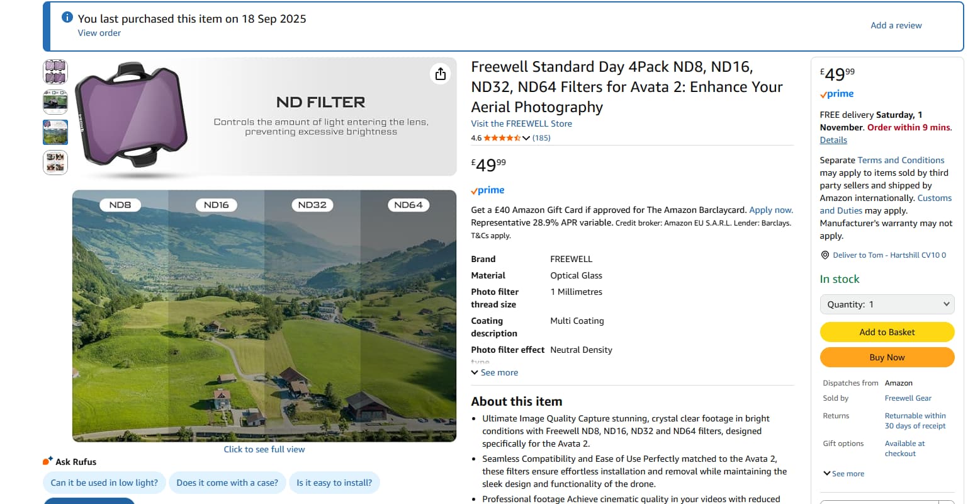
Task: Open the Quantity dropdown
Action: pyautogui.click(x=887, y=304)
